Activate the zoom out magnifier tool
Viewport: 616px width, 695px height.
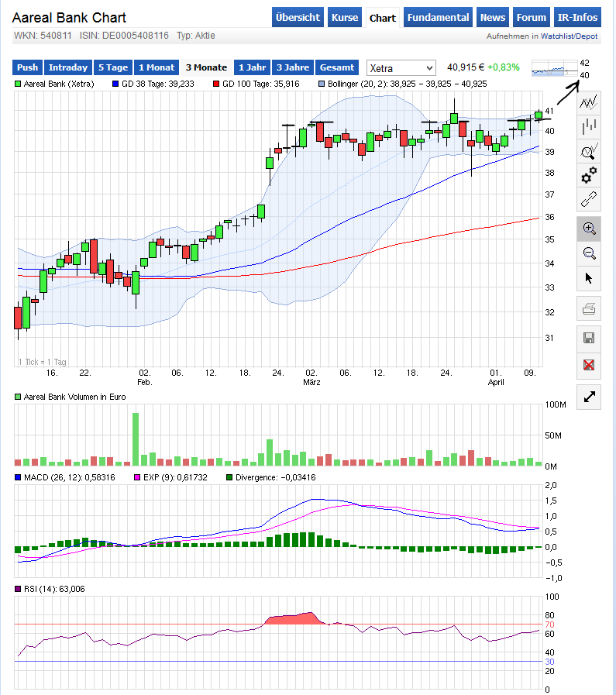[x=589, y=253]
